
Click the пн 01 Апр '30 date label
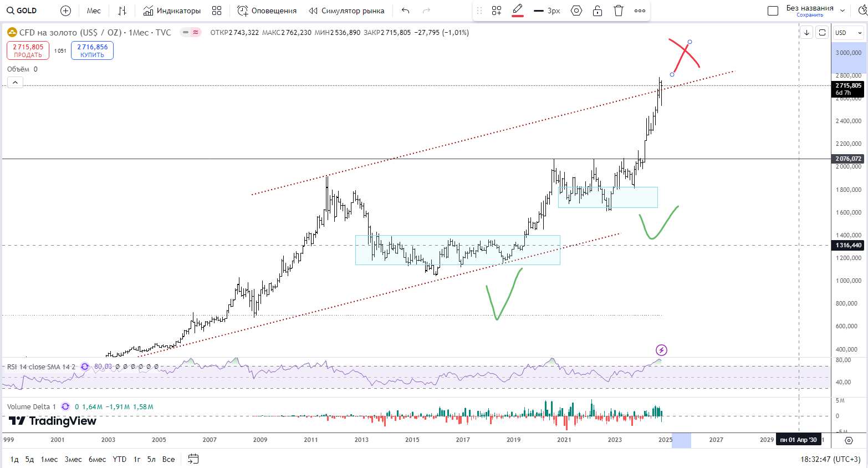(x=798, y=440)
